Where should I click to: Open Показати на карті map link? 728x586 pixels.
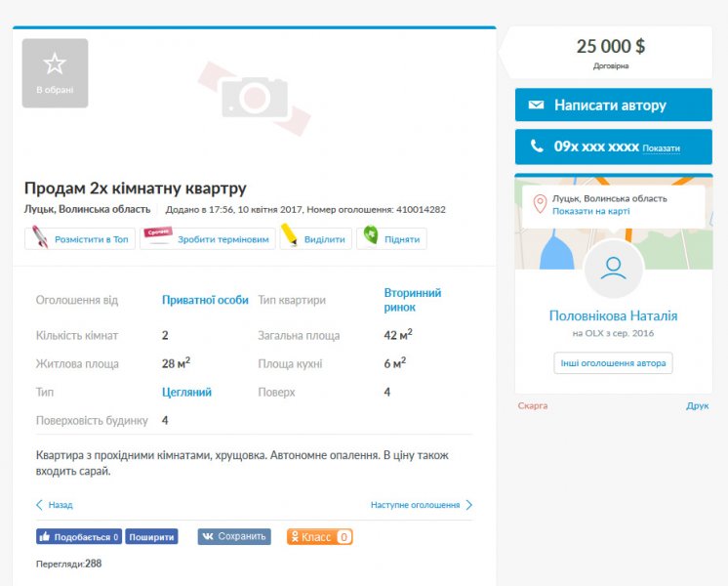pyautogui.click(x=590, y=211)
